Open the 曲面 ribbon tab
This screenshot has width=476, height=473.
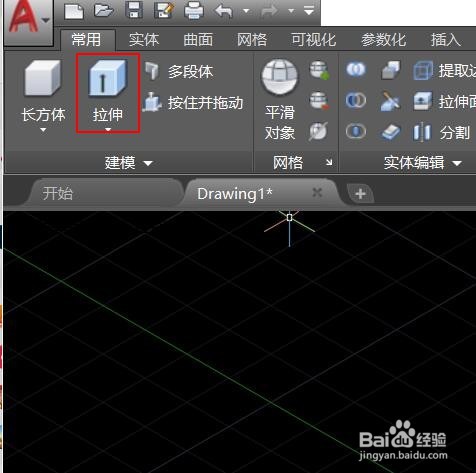click(198, 40)
